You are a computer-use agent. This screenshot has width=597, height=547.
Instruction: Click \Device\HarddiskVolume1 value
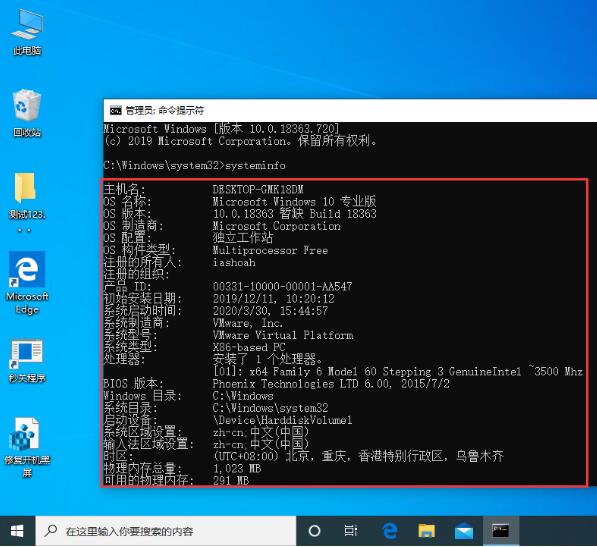coord(282,420)
